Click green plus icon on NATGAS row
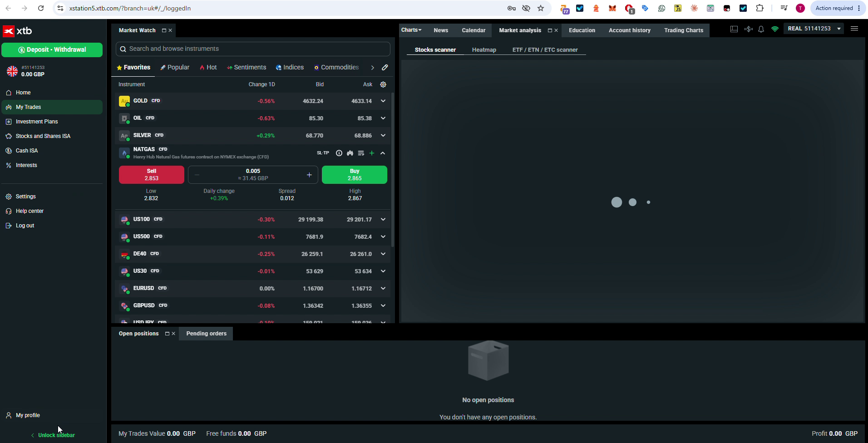 tap(372, 153)
